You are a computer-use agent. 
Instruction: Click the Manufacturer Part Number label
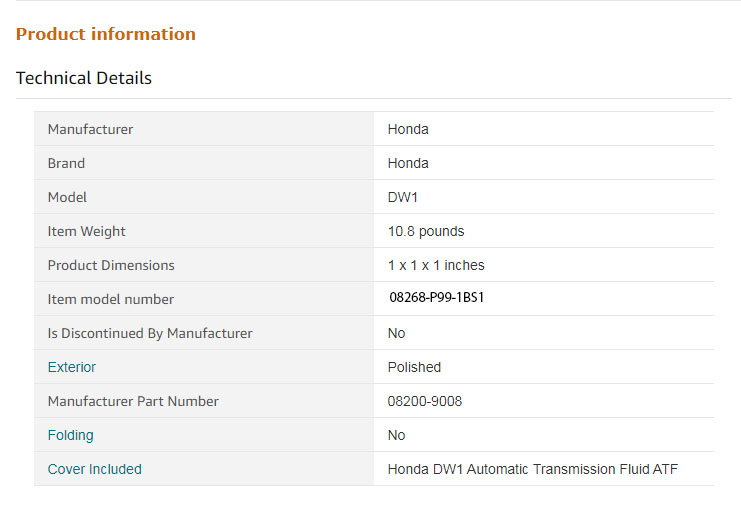tap(133, 401)
